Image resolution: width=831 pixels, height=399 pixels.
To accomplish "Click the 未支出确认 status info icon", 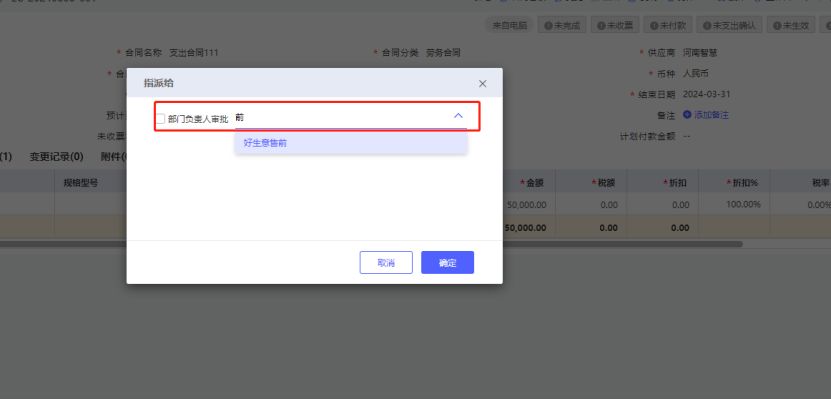I will pyautogui.click(x=708, y=25).
